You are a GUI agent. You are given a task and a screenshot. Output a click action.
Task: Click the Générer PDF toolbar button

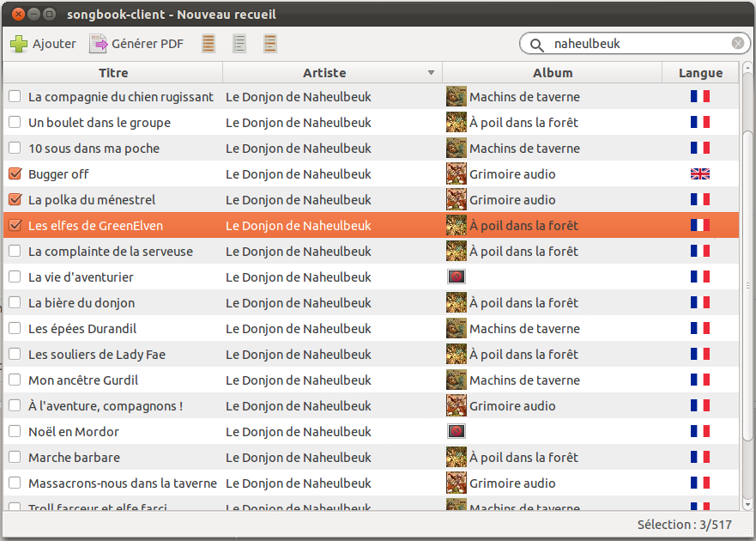click(x=137, y=44)
